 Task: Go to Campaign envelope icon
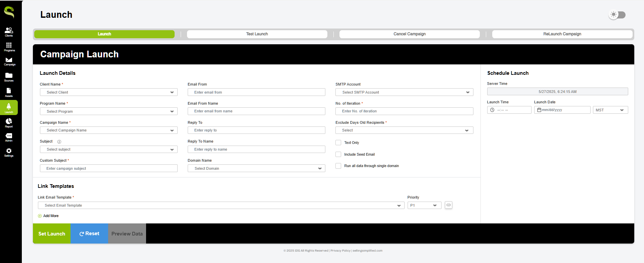tap(9, 61)
